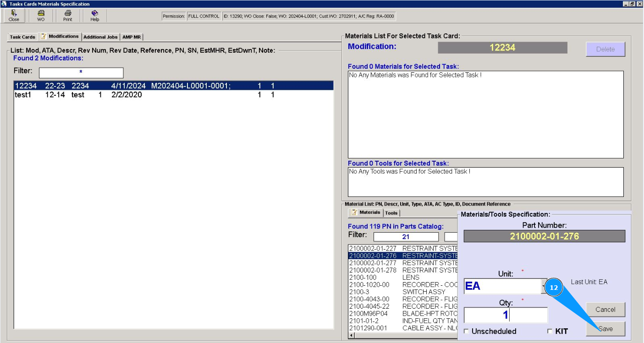
Task: Tick the KIT checkbox
Action: point(550,332)
